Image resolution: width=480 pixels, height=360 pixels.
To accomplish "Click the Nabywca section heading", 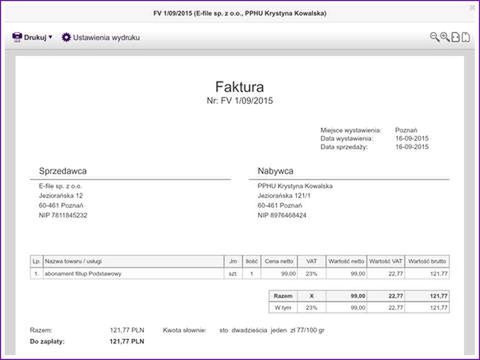I will pos(275,171).
